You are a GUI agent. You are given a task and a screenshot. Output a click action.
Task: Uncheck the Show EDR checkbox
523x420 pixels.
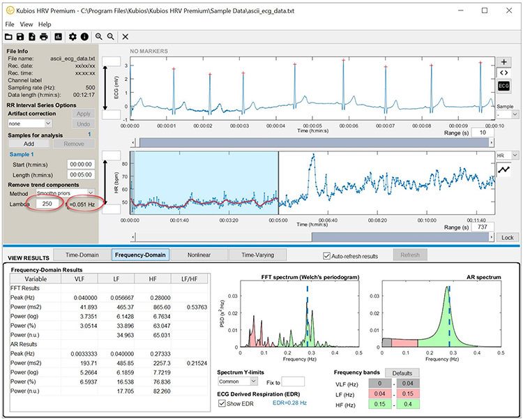click(x=222, y=403)
